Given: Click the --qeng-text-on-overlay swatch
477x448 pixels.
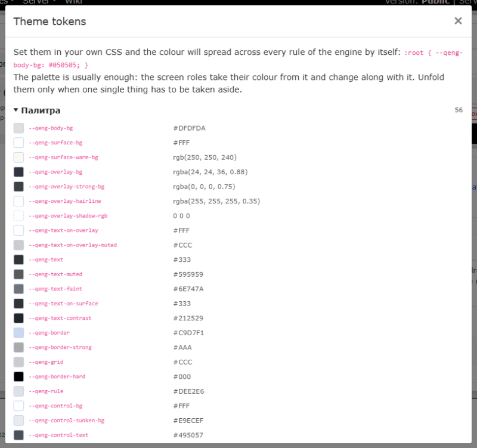Looking at the screenshot, I should (x=18, y=230).
